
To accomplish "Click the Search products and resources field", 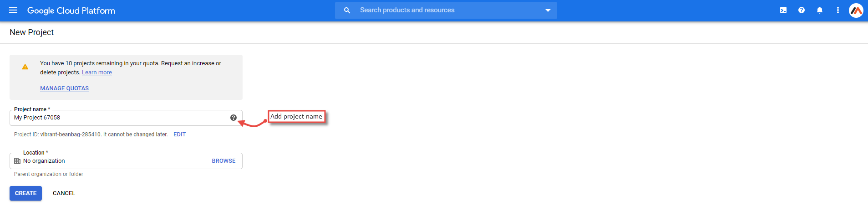I will tap(446, 10).
